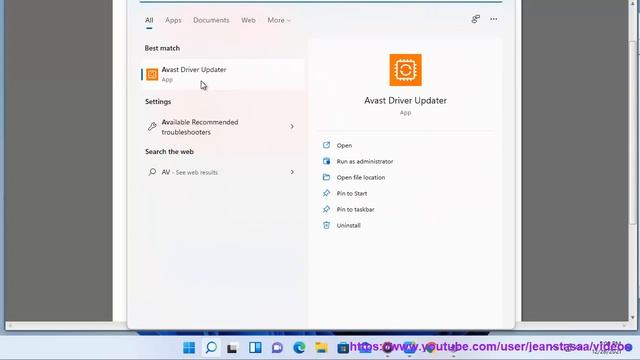Click the Pin to Start pin icon

pos(326,193)
